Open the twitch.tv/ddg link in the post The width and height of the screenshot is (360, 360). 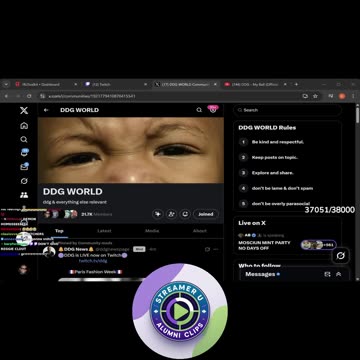tap(93, 261)
